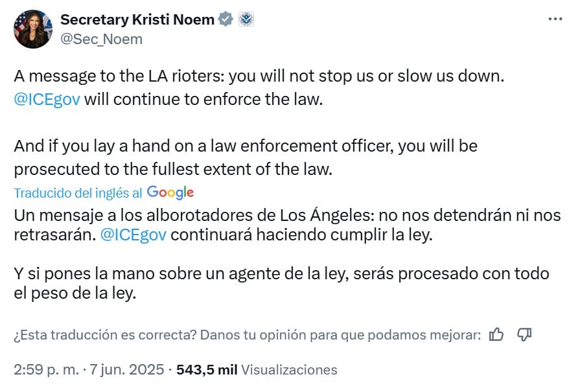
Task: Click the "A message to the LA rioters" paragraph
Action: pos(258,76)
